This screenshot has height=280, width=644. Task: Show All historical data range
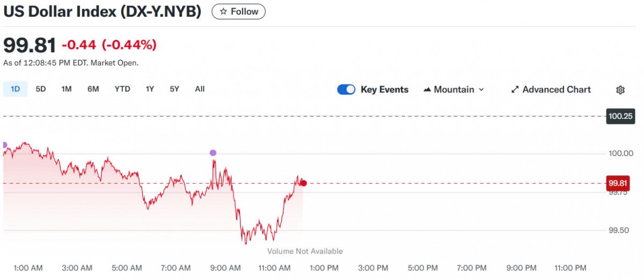(200, 89)
